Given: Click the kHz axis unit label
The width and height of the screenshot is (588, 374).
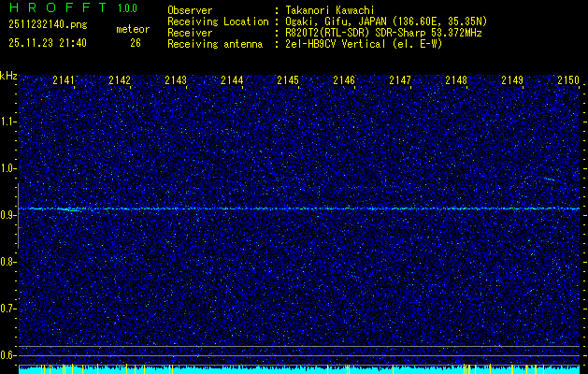Looking at the screenshot, I should 8,76.
